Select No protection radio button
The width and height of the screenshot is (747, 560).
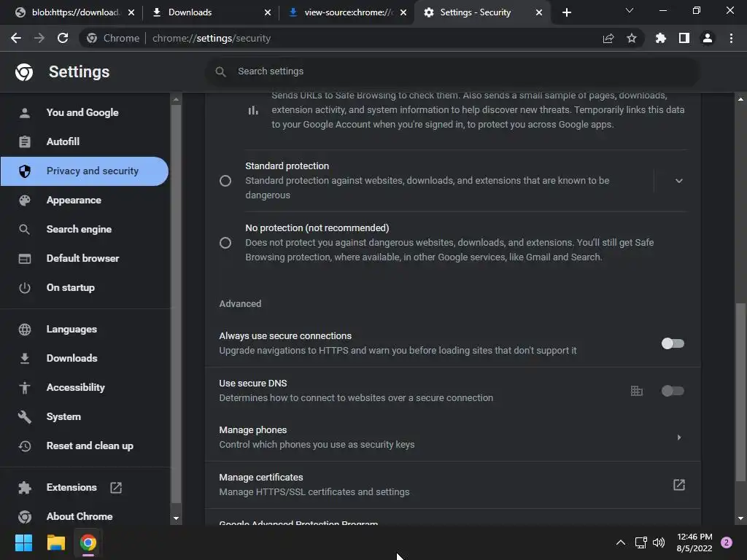[x=225, y=243]
